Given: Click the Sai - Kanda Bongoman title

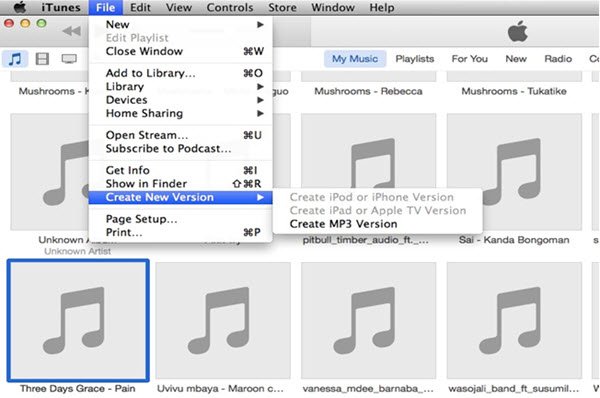Looking at the screenshot, I should [514, 240].
